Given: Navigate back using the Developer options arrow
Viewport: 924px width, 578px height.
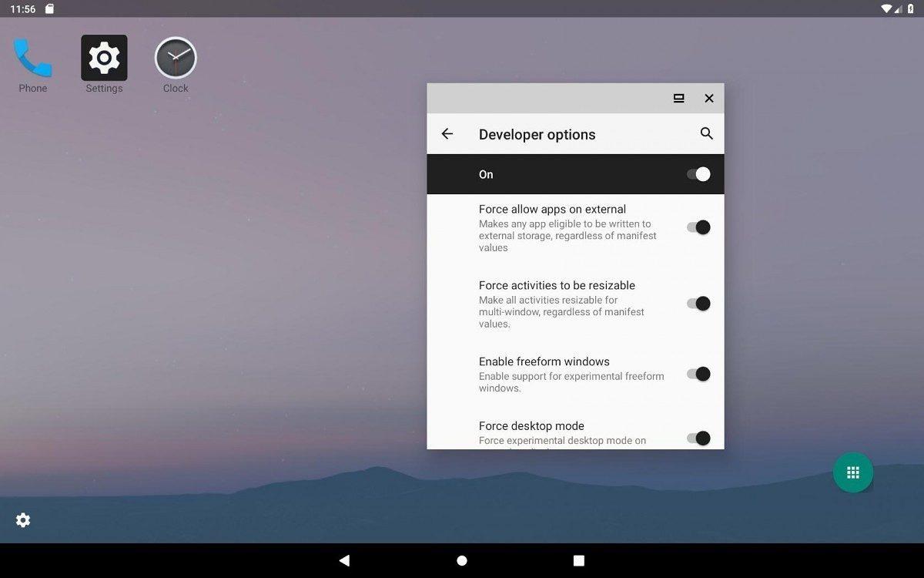Looking at the screenshot, I should [447, 133].
